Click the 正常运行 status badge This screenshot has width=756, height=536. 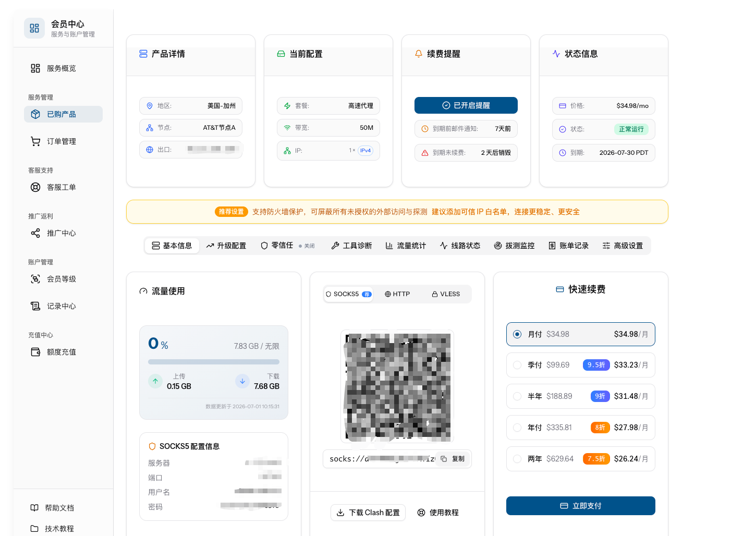point(631,129)
